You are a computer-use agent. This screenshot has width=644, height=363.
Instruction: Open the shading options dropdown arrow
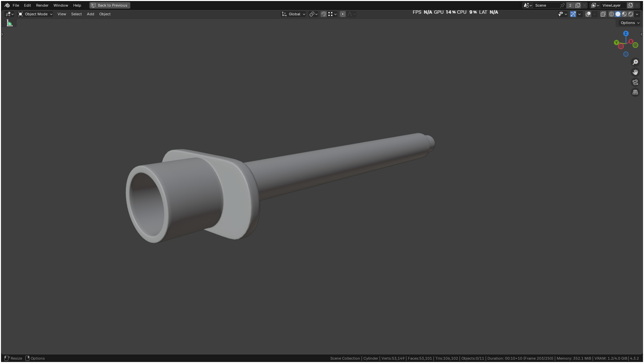pos(637,14)
